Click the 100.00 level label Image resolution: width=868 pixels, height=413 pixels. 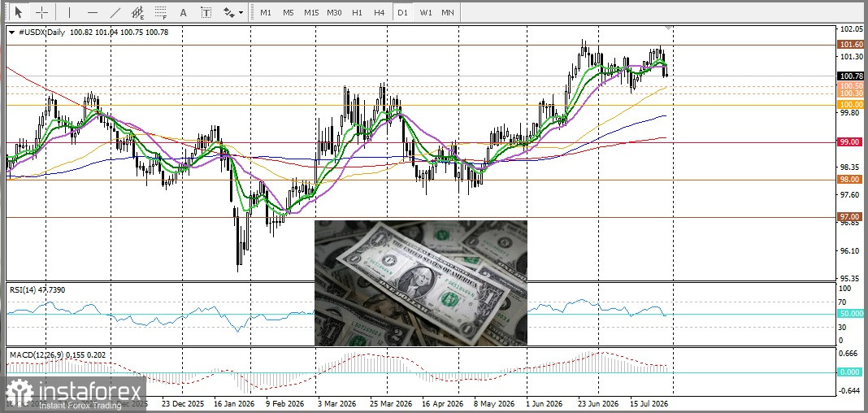point(852,104)
